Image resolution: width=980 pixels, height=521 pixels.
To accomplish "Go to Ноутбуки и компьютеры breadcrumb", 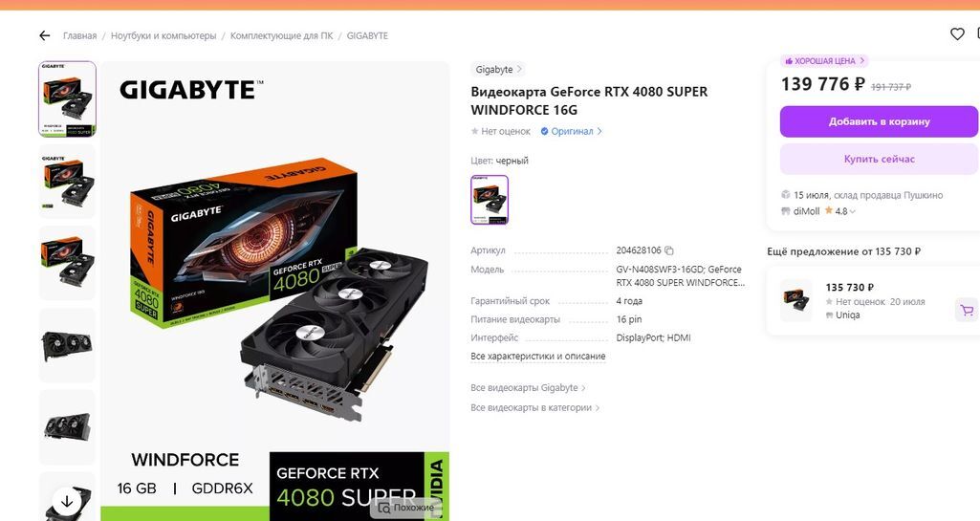I will (x=163, y=35).
